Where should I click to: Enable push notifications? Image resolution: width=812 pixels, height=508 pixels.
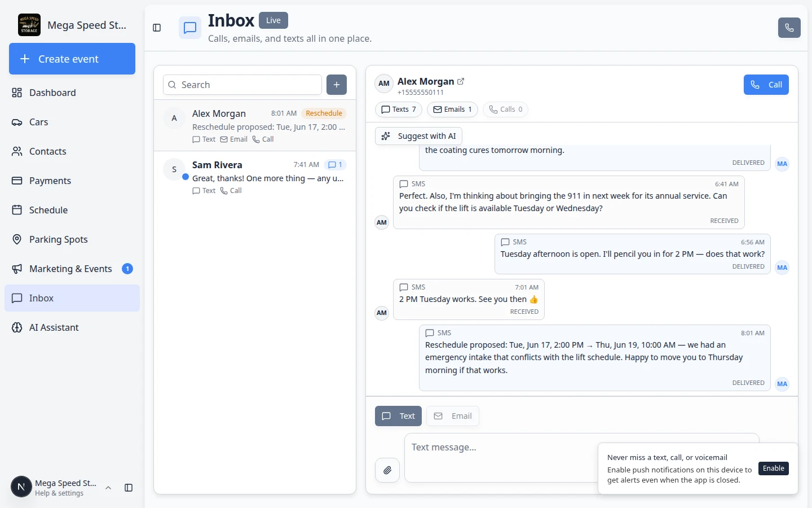774,468
